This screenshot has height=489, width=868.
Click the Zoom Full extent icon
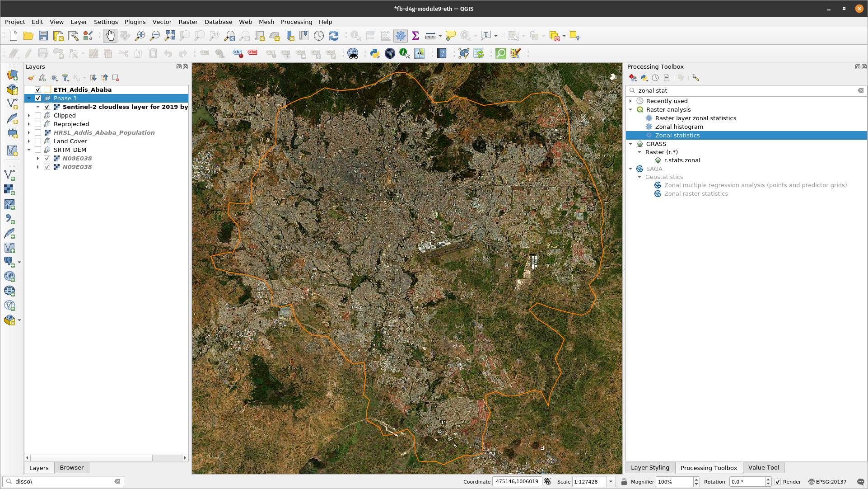point(170,36)
